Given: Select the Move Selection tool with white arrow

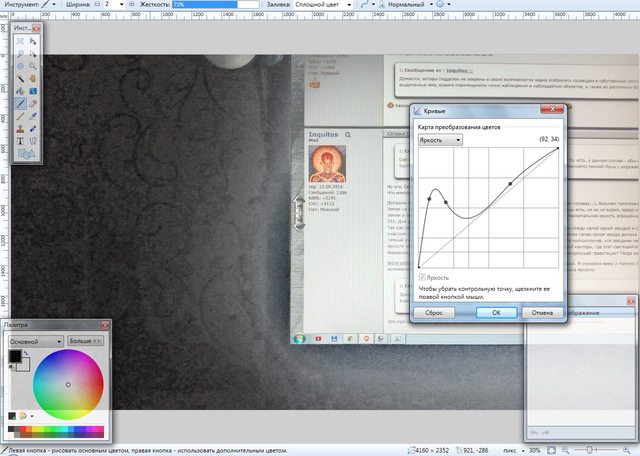Looking at the screenshot, I should pyautogui.click(x=33, y=53).
